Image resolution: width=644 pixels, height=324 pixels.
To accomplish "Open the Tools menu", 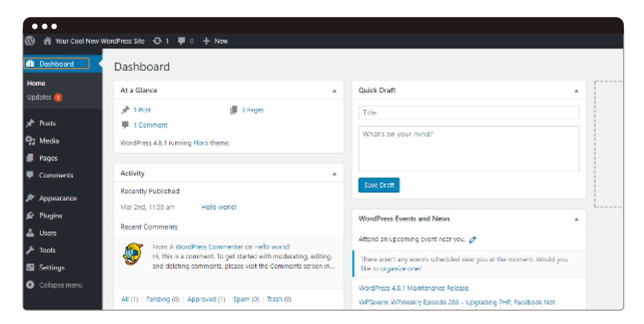I will pos(47,250).
